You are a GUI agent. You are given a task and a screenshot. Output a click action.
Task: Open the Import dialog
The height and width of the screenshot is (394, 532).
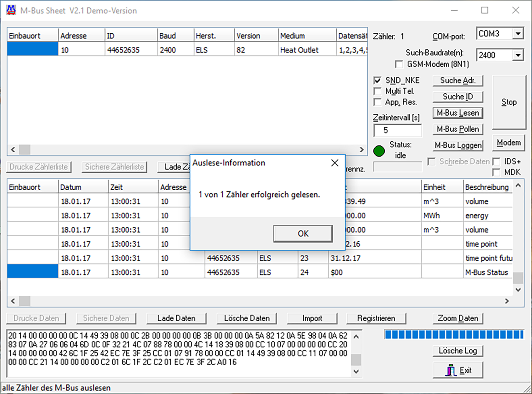coord(312,318)
